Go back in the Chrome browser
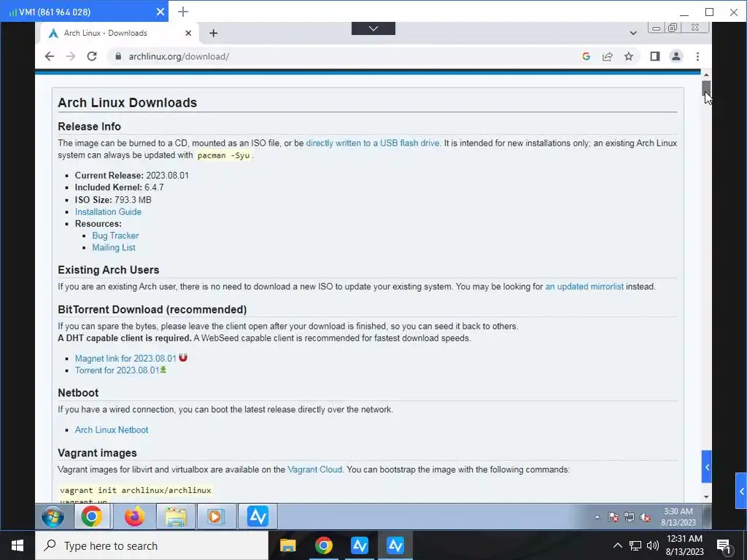The height and width of the screenshot is (560, 747). 50,56
